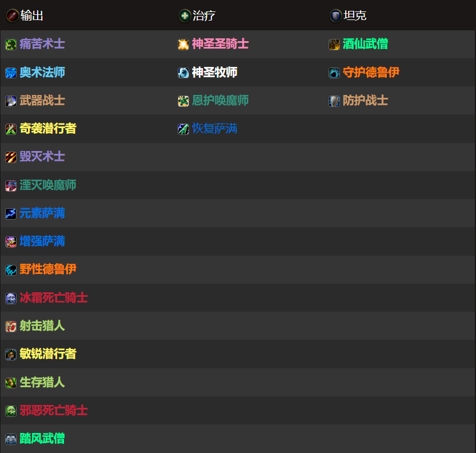This screenshot has height=453, width=476.
Task: Click the Affliction Warlock (痛苦术士) spec icon
Action: (10, 44)
